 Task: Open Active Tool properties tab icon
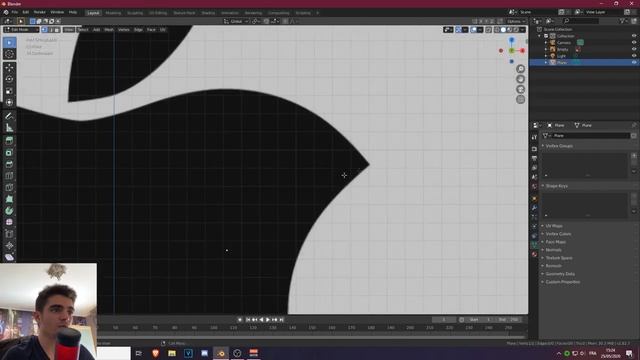coord(534,138)
